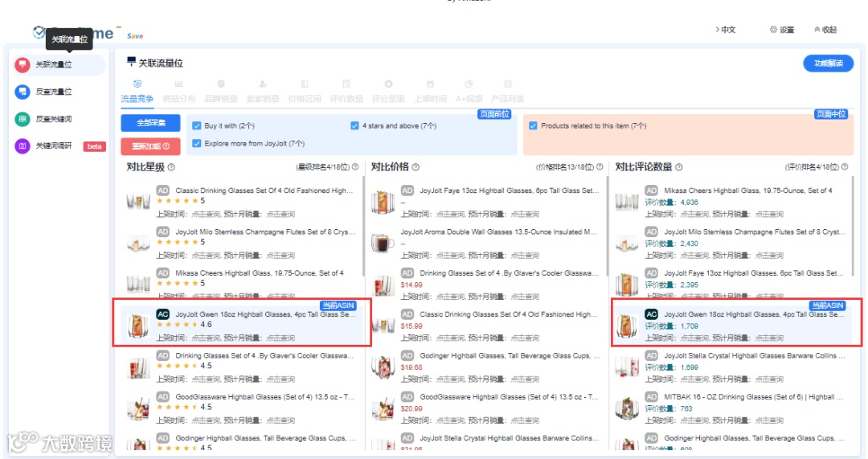Click the 产品列表 list icon

(x=508, y=84)
